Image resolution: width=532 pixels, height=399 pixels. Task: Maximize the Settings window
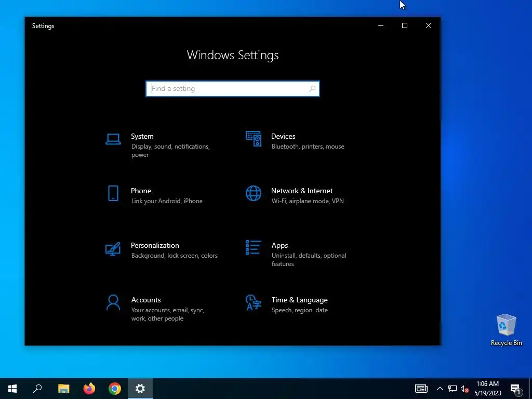coord(404,26)
